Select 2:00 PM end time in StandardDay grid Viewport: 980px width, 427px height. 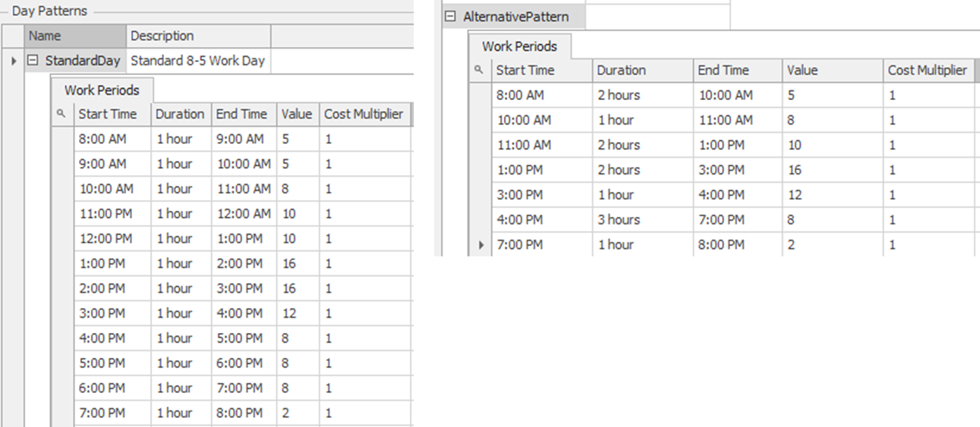(244, 264)
